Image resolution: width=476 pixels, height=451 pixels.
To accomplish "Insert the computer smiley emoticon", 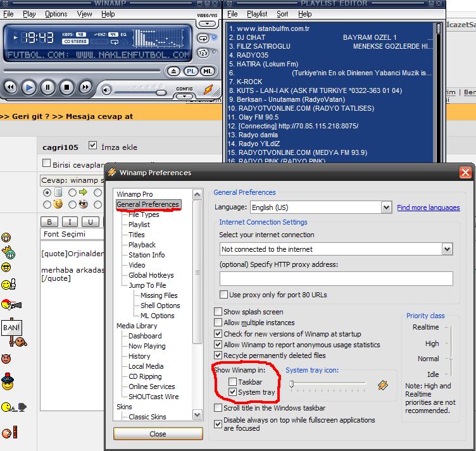I will point(14,407).
